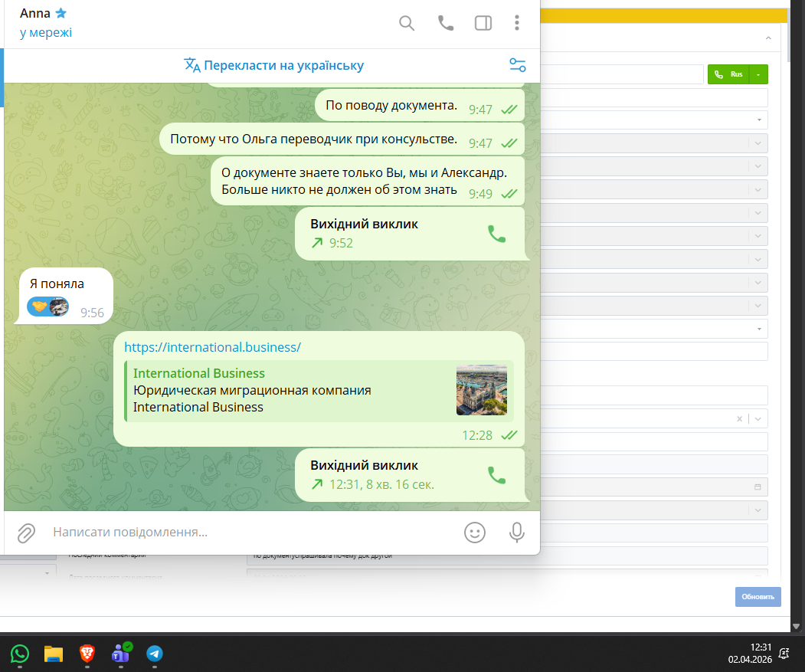Start a voice call with Anna

[445, 23]
